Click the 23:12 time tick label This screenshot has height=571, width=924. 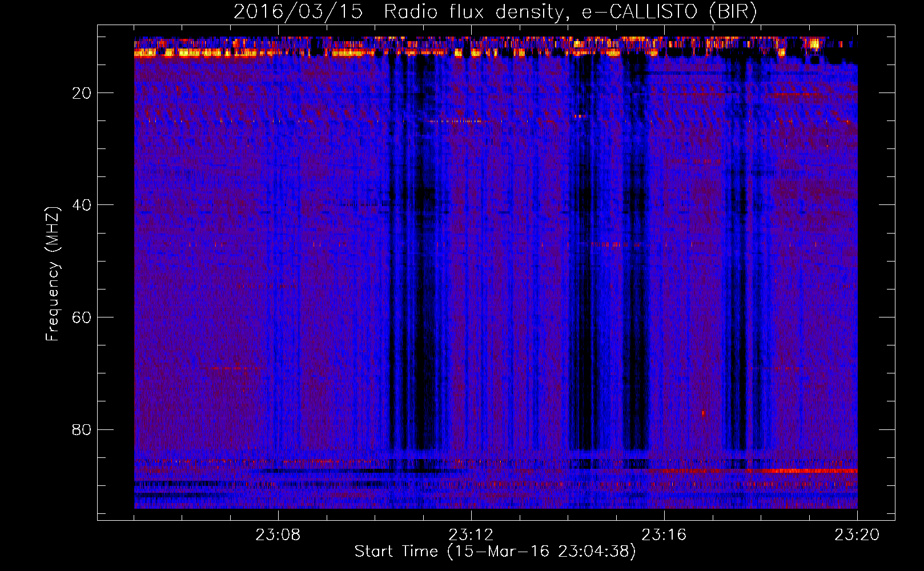(x=471, y=535)
